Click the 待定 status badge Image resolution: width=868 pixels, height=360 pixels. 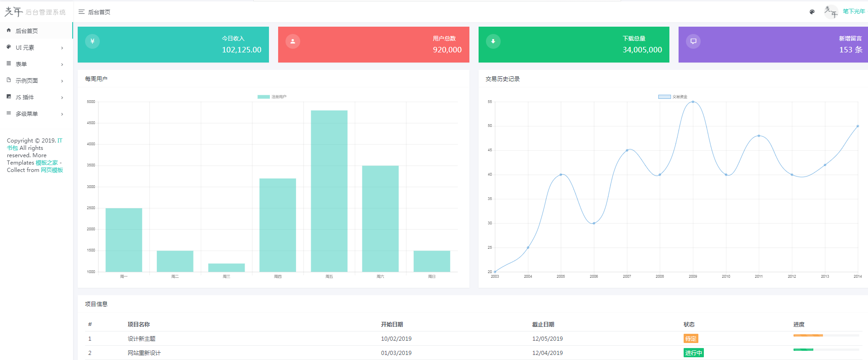point(691,339)
